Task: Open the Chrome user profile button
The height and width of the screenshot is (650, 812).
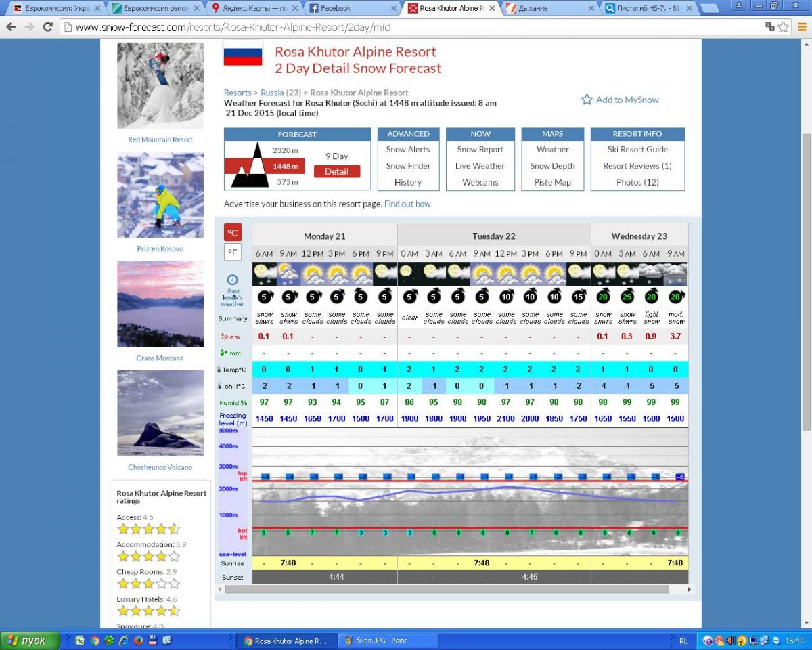Action: [x=739, y=5]
